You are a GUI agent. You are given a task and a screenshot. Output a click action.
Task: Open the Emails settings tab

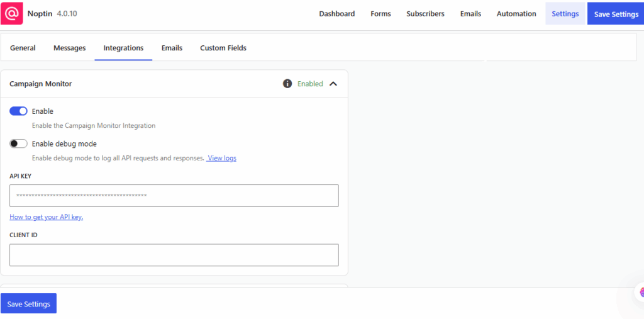tap(172, 48)
